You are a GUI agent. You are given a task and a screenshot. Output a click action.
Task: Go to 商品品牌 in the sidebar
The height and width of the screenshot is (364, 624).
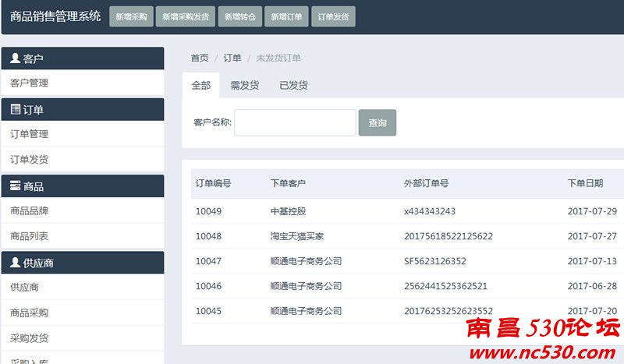[30, 210]
